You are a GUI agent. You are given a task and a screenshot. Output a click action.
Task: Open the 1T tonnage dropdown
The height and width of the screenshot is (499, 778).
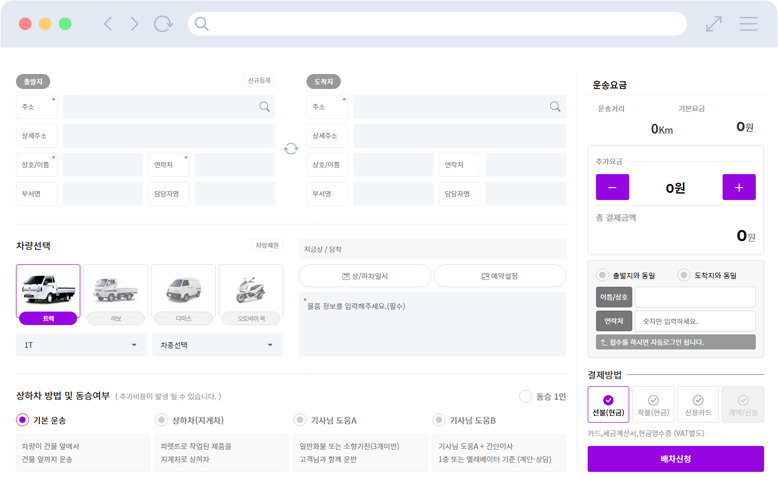(x=81, y=345)
